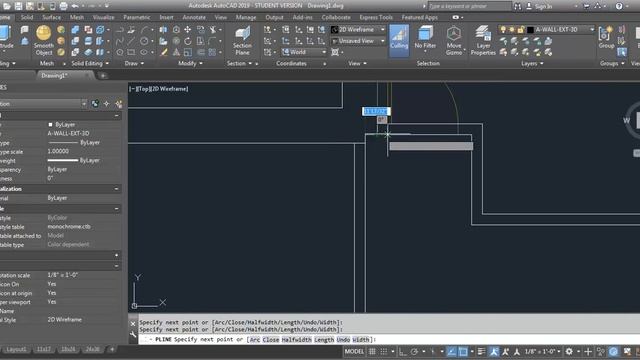
Task: Click the Spline curve tool in Draw panel
Action: 120,41
